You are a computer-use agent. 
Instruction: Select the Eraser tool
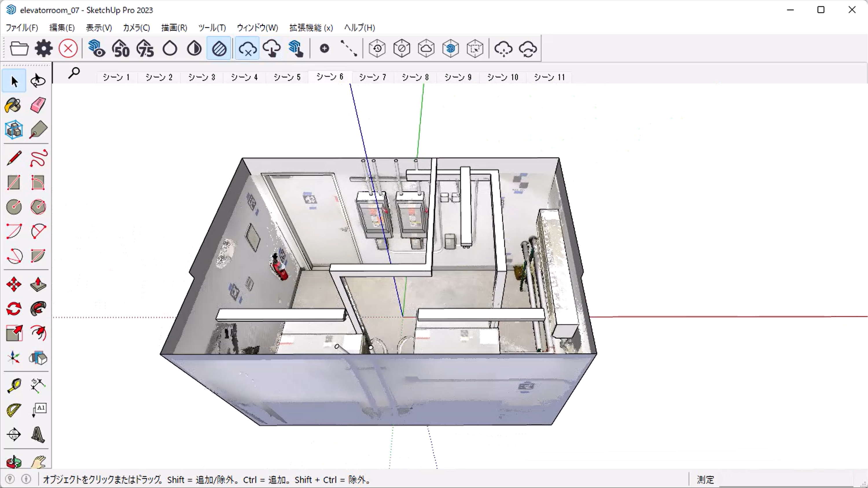[38, 105]
